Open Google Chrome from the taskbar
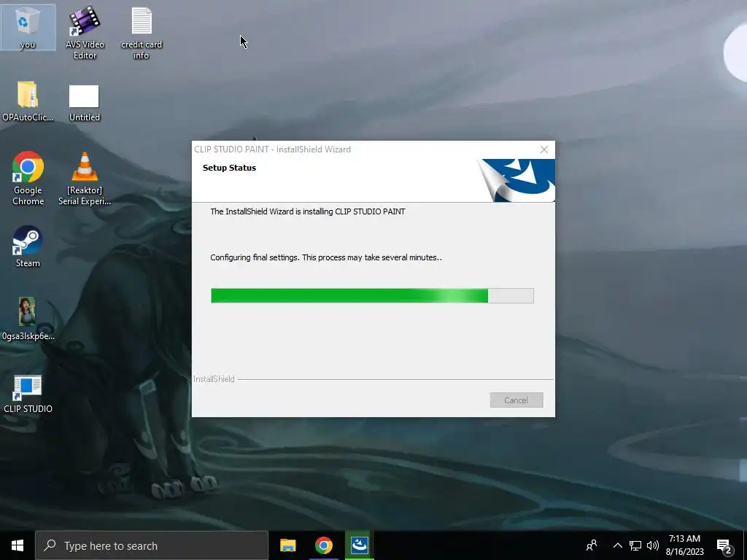Screen dimensions: 747x560 coord(323,545)
